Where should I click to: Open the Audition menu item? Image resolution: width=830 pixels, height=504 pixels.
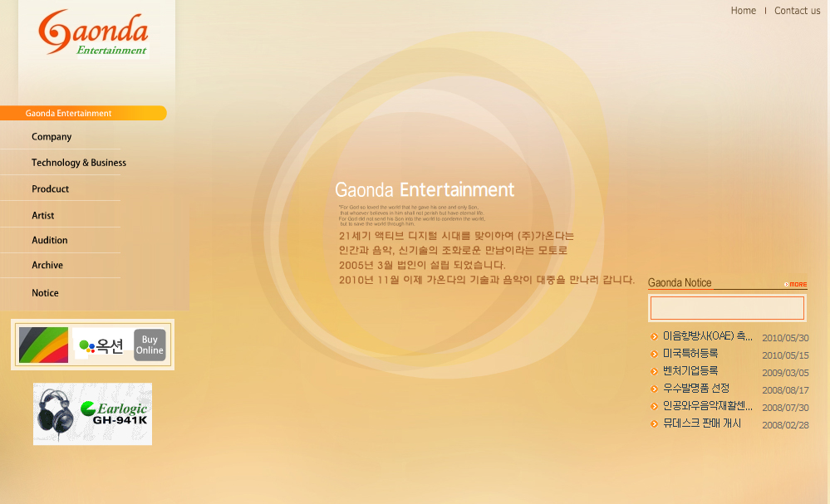coord(50,240)
